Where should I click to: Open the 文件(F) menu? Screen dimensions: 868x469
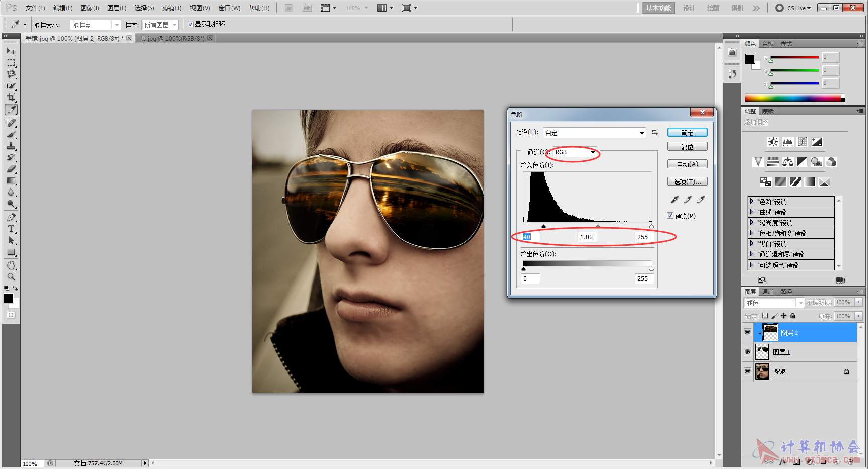[35, 8]
